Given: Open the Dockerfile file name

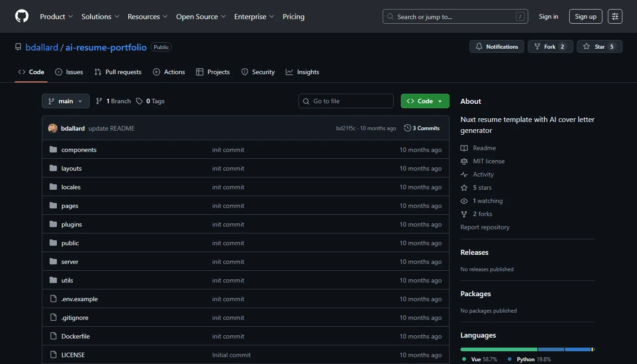Looking at the screenshot, I should pos(76,336).
